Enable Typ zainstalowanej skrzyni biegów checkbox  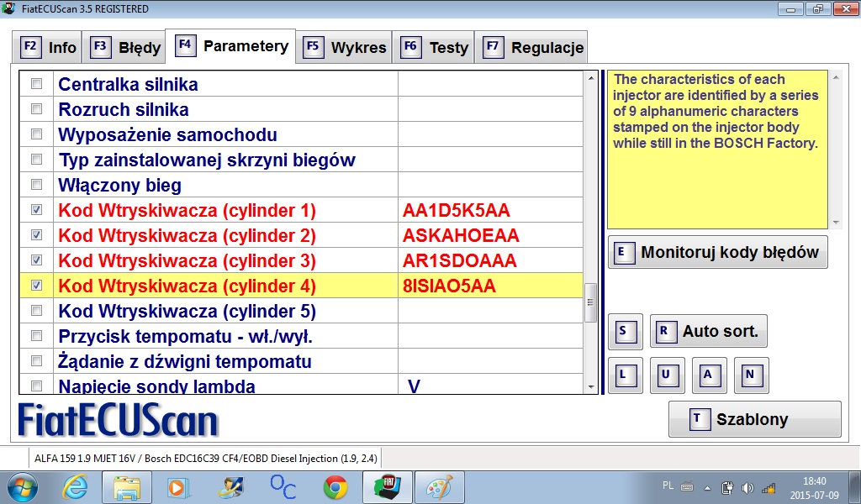(37, 160)
